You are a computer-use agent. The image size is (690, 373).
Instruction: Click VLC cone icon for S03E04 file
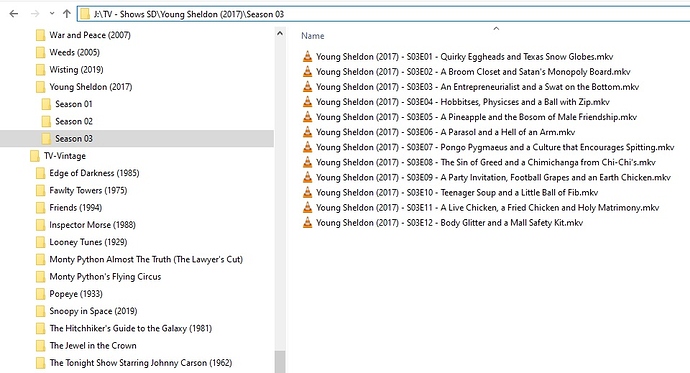point(308,102)
